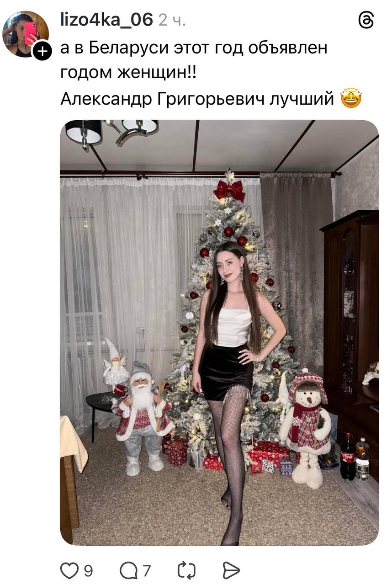Tap the text "годом женщин!!"
This screenshot has height=585, width=392.
tap(128, 73)
